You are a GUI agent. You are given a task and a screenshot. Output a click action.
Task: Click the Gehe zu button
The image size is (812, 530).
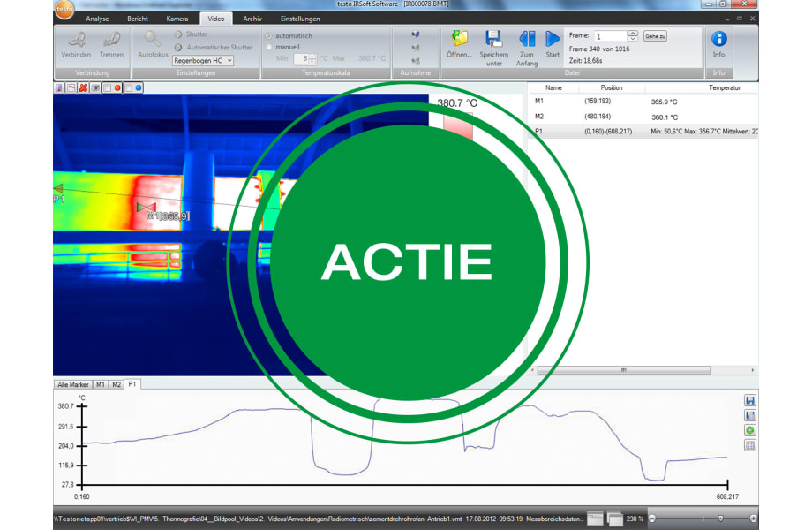point(656,36)
